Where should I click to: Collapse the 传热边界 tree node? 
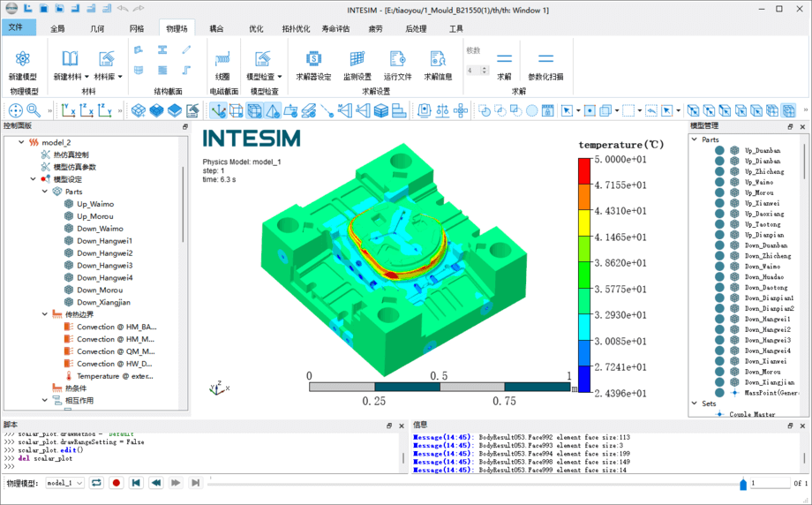45,314
